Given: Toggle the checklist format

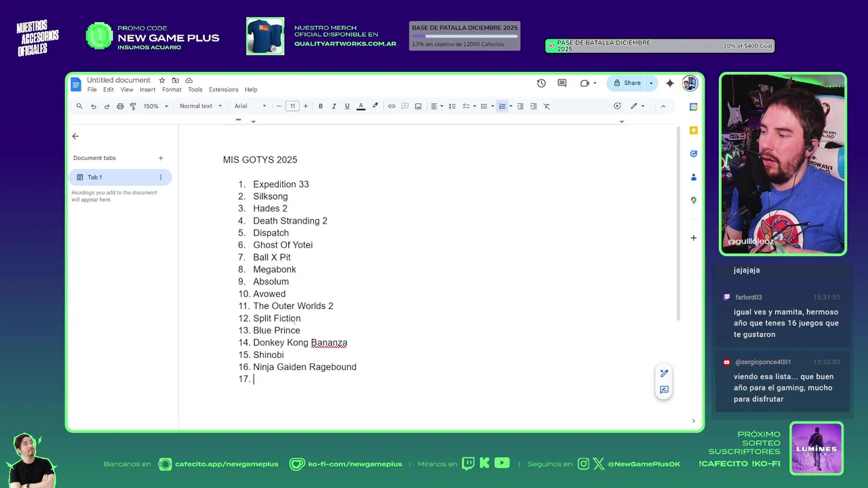Looking at the screenshot, I should (x=466, y=106).
